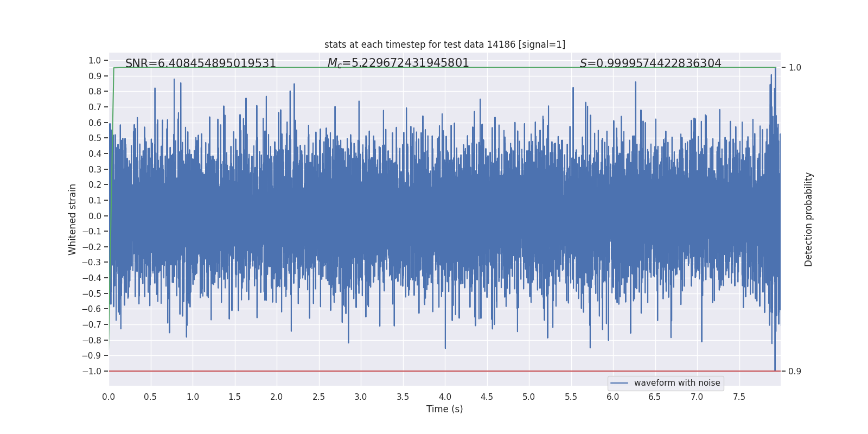Image resolution: width=868 pixels, height=434 pixels.
Task: Click the 7.5 tick on time axis
Action: point(739,397)
